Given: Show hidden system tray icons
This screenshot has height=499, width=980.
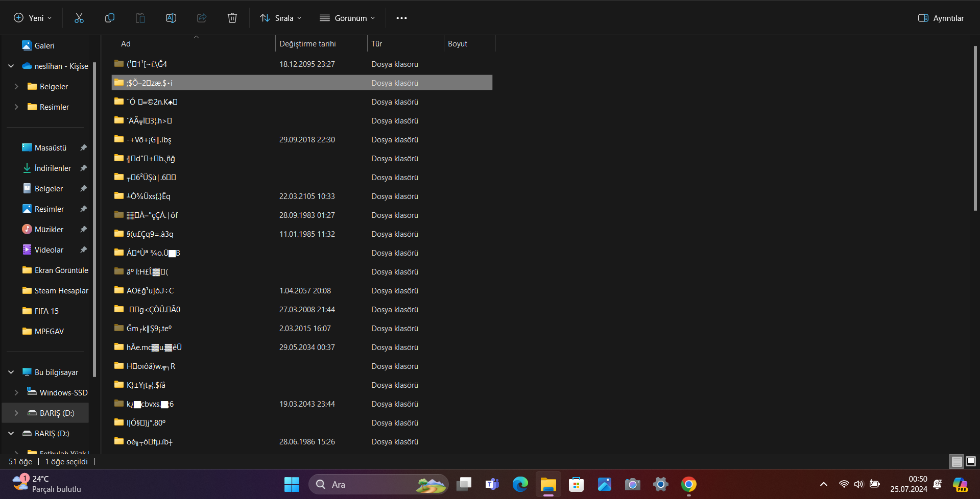Looking at the screenshot, I should click(x=824, y=484).
